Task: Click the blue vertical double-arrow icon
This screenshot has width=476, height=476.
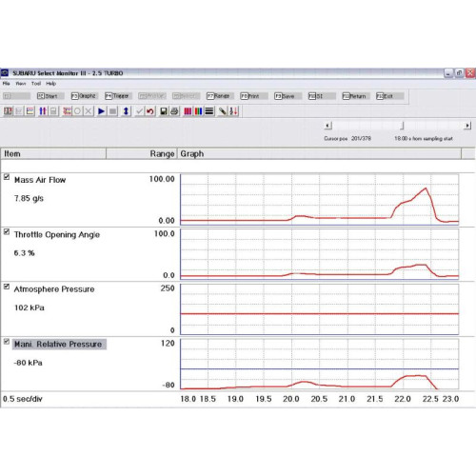Action: [126, 111]
